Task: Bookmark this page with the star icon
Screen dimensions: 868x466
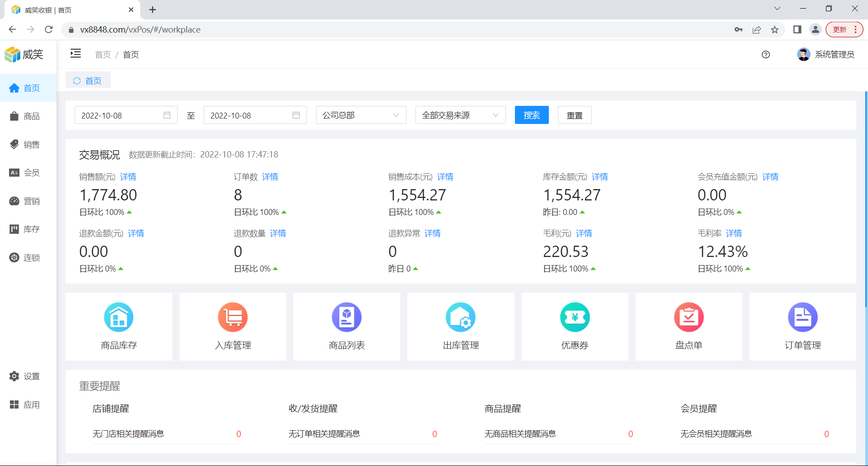Action: (775, 29)
